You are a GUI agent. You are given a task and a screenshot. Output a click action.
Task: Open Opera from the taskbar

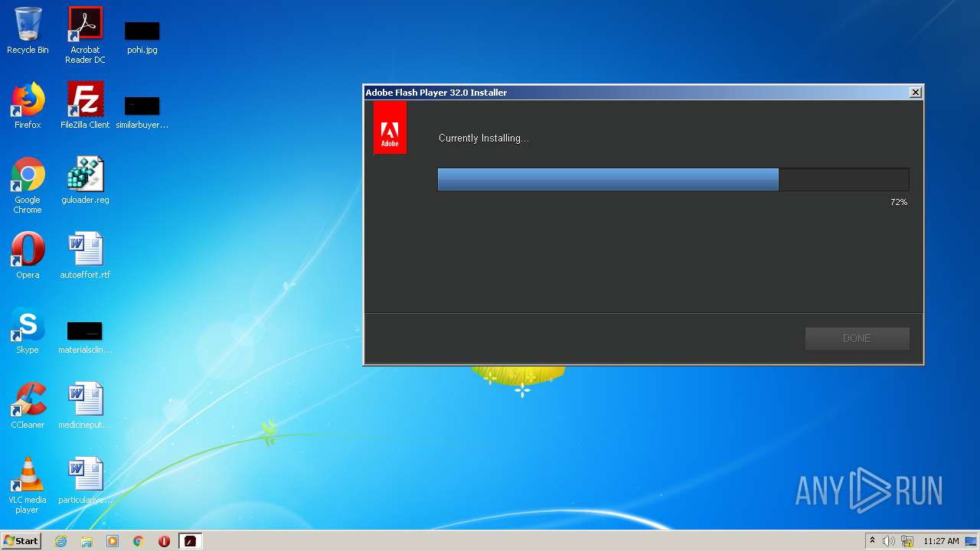pos(164,541)
